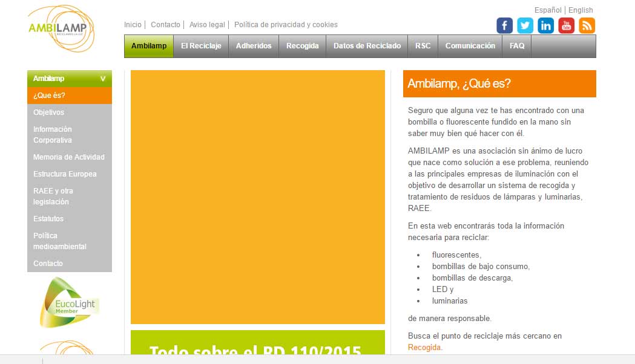Open the Datos de Reciclado tab

pyautogui.click(x=367, y=46)
